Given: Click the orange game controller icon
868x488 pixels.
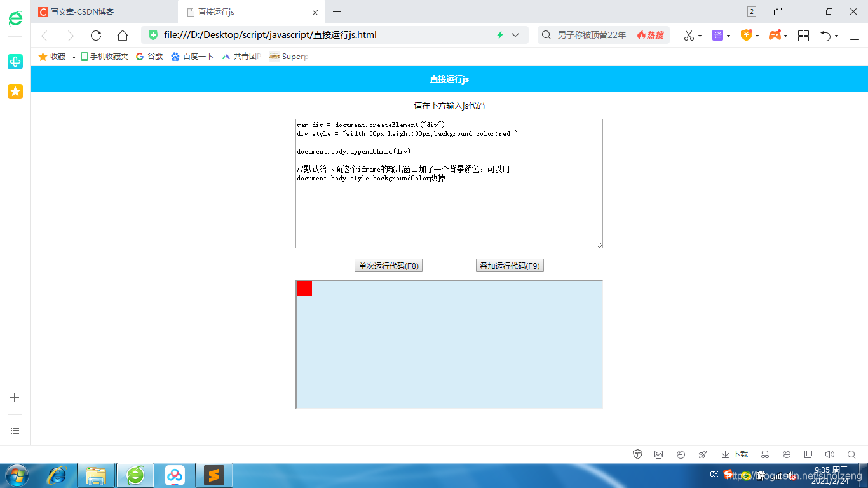Looking at the screenshot, I should click(x=775, y=35).
